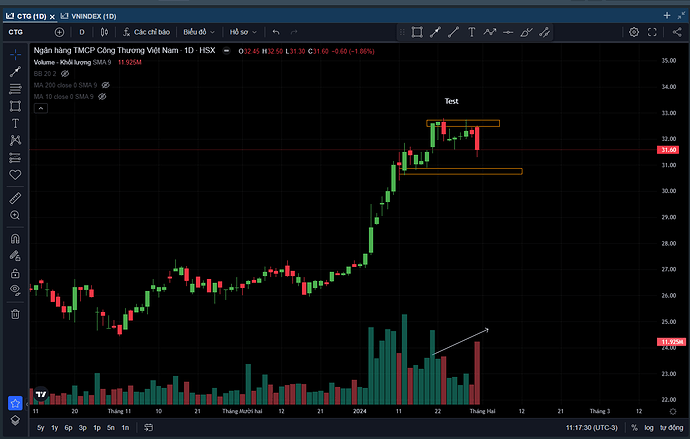Set time range to 5y
This screenshot has height=439, width=690.
pyautogui.click(x=40, y=428)
